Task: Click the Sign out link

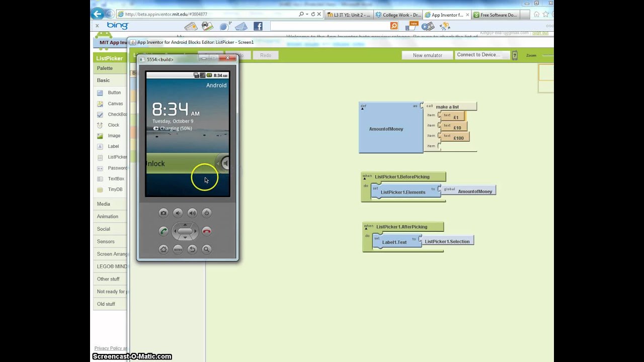Action: coord(540,33)
